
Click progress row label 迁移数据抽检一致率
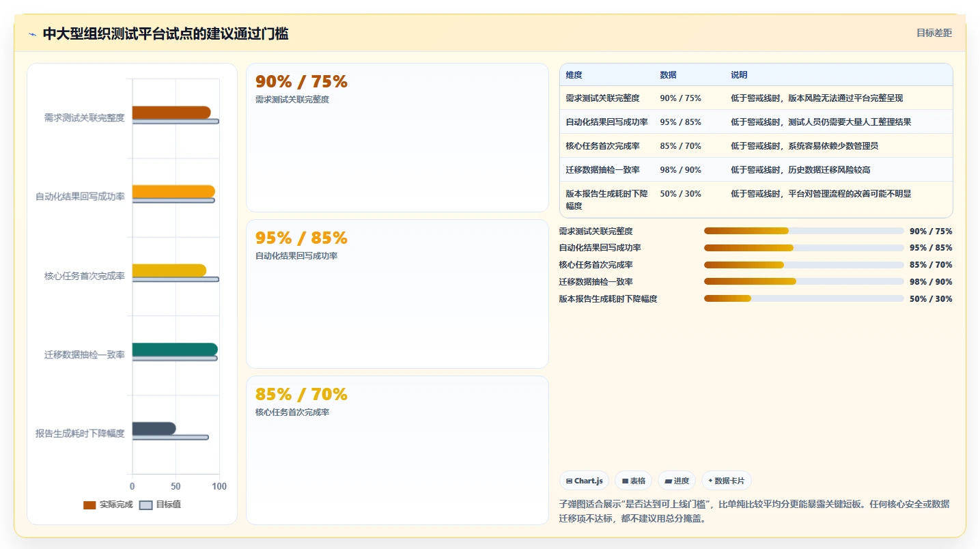(x=596, y=281)
